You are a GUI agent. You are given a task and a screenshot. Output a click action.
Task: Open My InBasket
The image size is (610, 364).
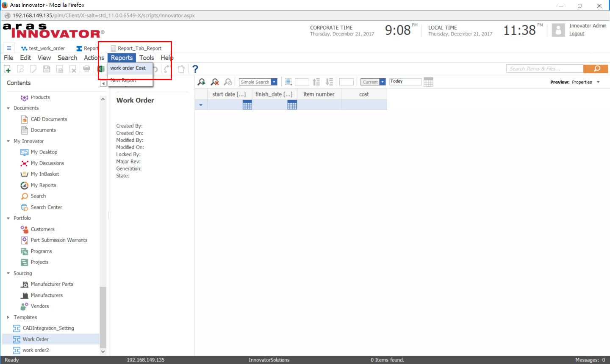44,174
